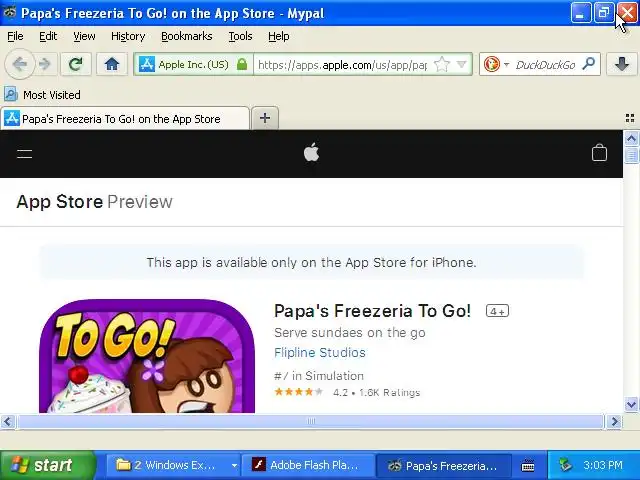
Task: Open the Edit menu
Action: click(48, 36)
